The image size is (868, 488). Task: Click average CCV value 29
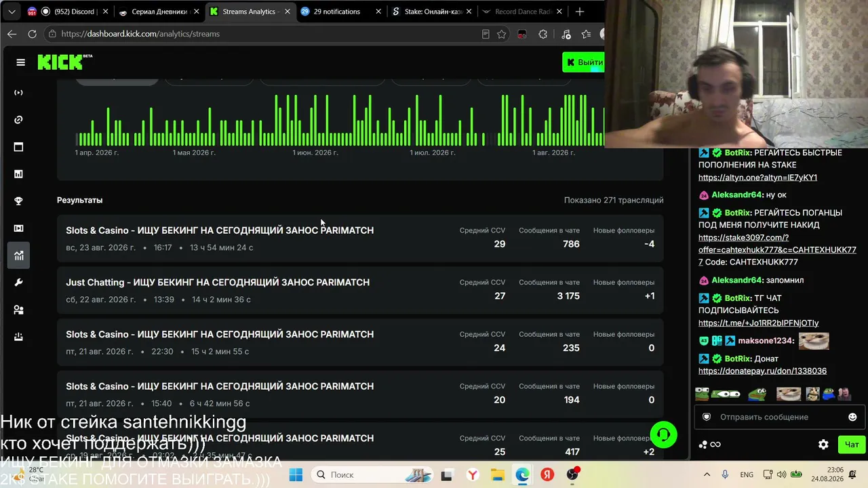(500, 244)
